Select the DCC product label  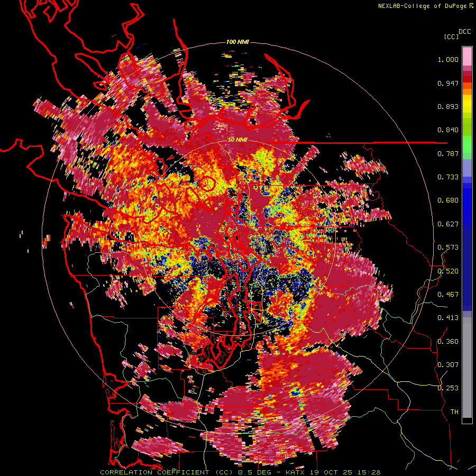pos(464,32)
